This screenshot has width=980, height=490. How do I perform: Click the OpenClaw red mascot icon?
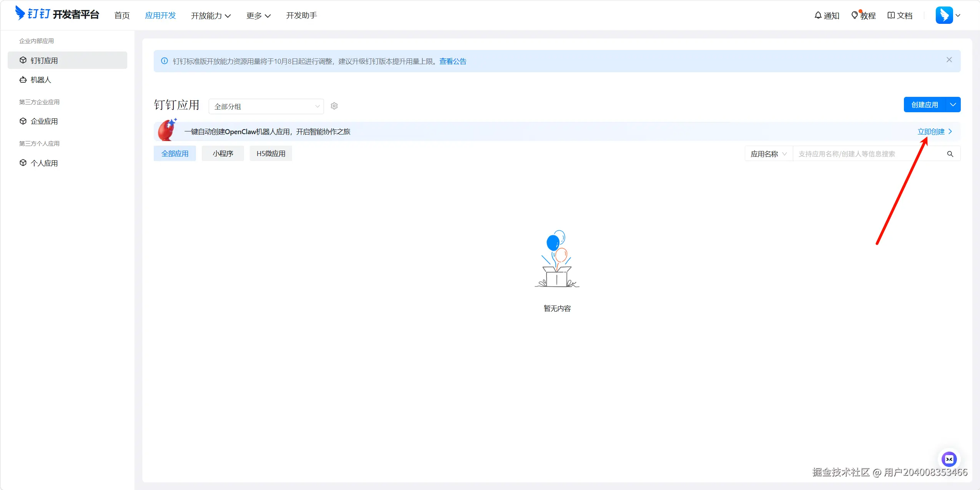click(x=168, y=130)
